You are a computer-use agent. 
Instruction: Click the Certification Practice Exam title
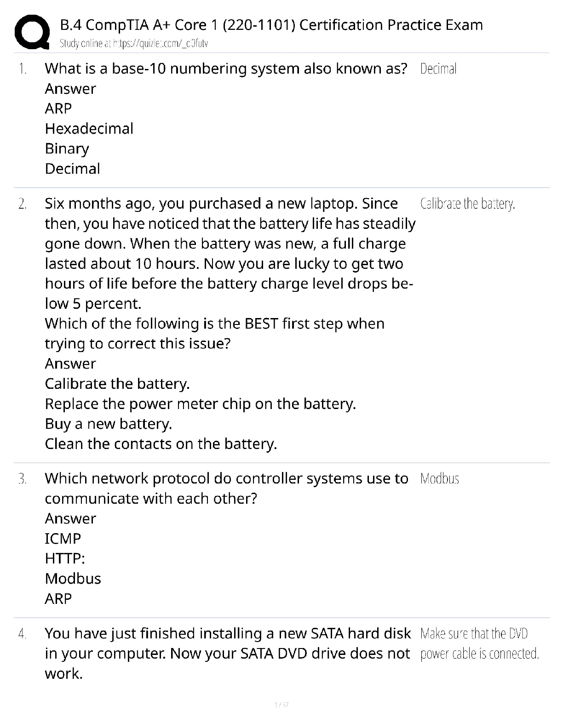click(271, 25)
